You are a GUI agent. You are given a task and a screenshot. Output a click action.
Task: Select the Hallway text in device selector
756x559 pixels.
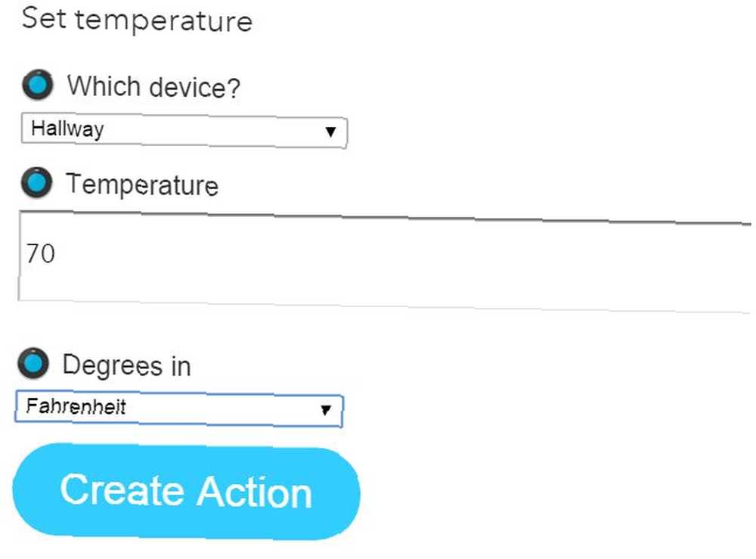pos(67,129)
